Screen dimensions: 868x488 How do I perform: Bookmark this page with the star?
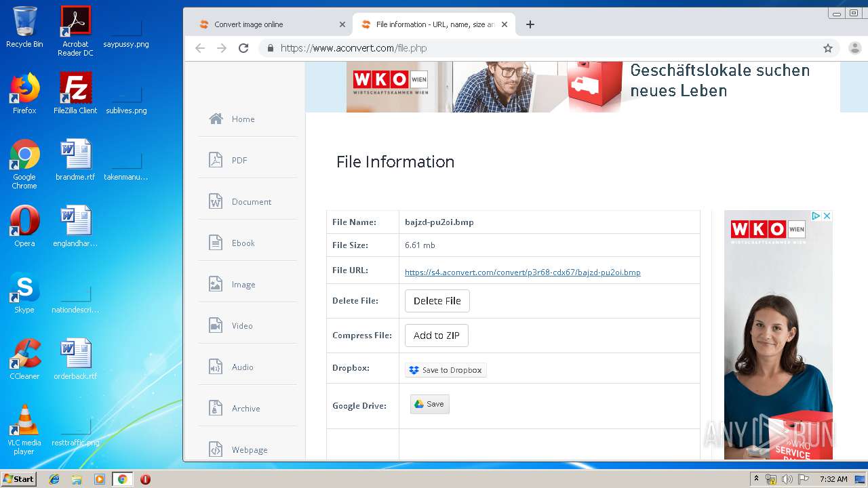[x=828, y=48]
